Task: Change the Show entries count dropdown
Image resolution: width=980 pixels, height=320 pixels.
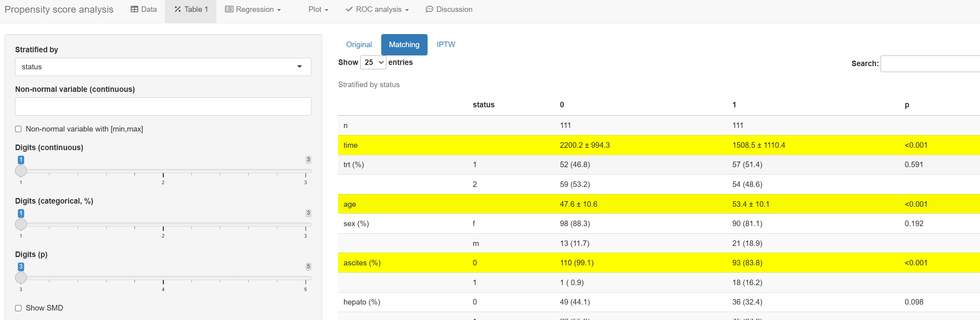Action: pyautogui.click(x=373, y=63)
